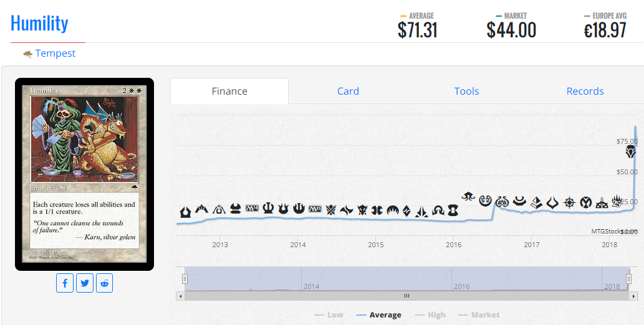This screenshot has height=325, width=644.
Task: Click the Rivals of Ixalan set symbol
Action: tap(602, 202)
